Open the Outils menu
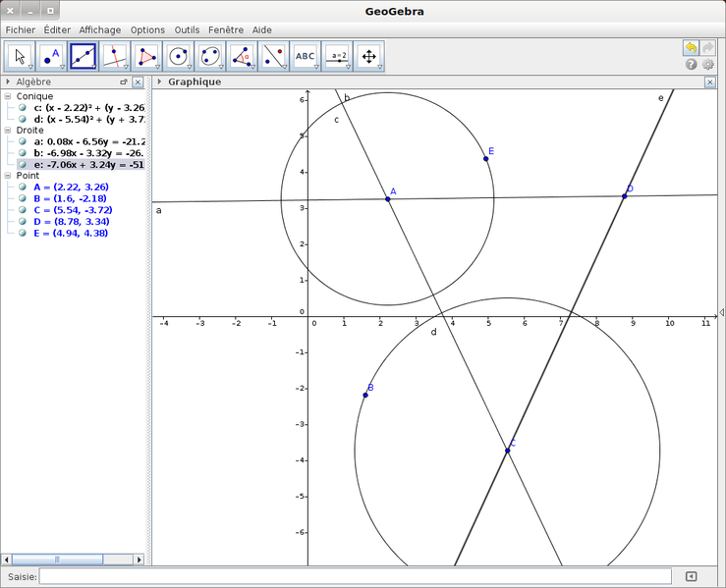 coord(187,30)
